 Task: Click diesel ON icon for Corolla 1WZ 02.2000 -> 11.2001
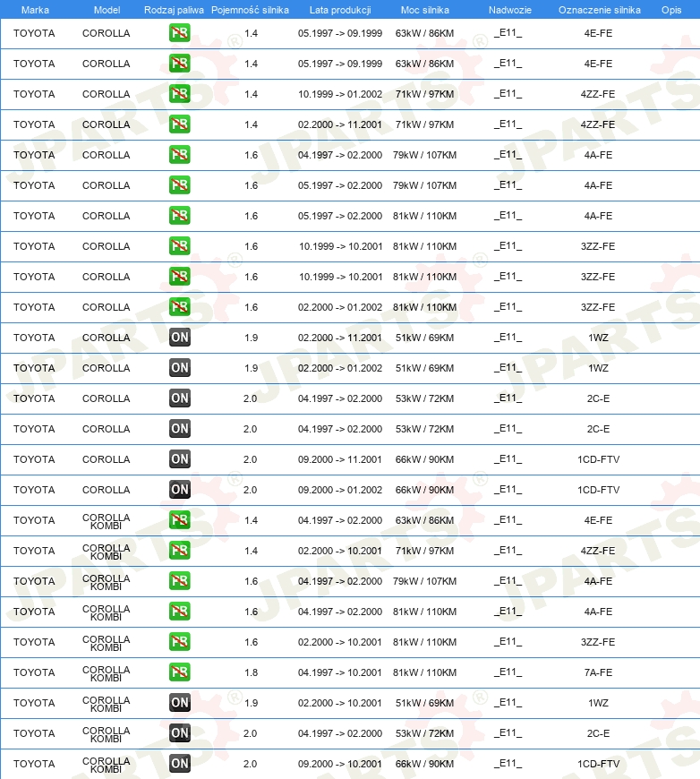pyautogui.click(x=179, y=338)
